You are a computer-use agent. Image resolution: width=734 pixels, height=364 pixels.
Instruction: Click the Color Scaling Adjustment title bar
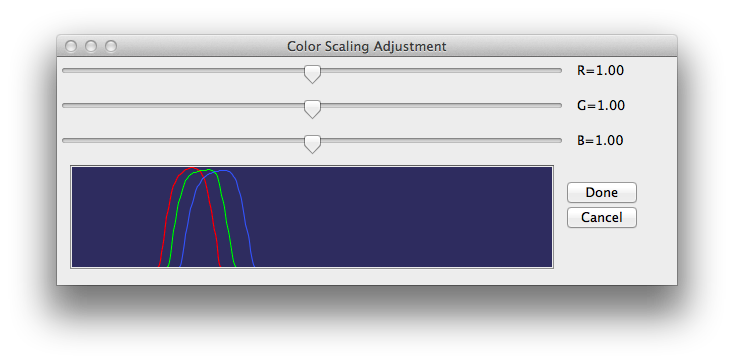coord(367,46)
